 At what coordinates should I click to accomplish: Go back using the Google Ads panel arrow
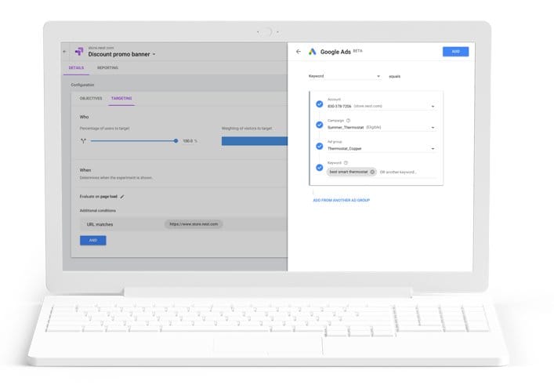[x=298, y=52]
